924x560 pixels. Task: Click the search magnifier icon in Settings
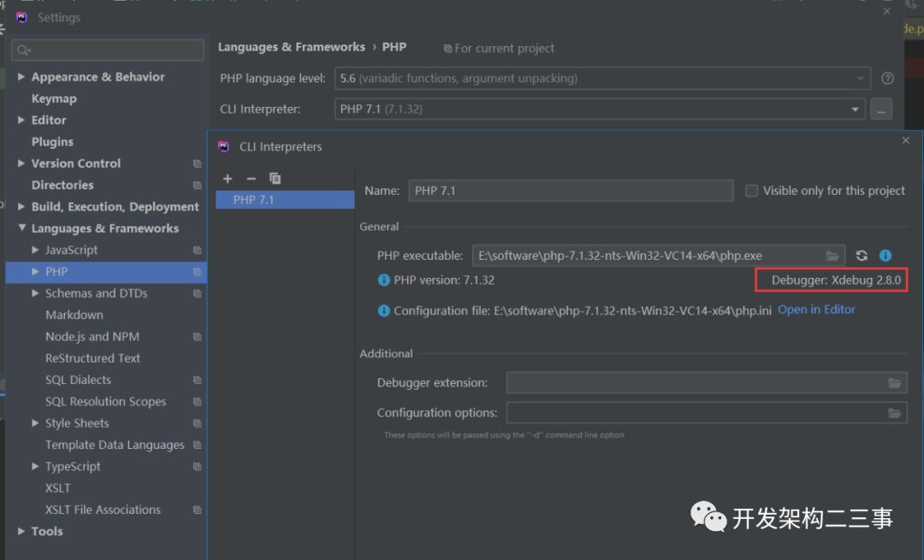coord(23,50)
